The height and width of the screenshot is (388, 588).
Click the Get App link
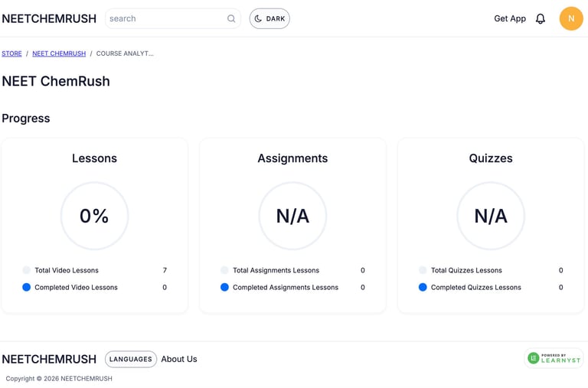point(510,18)
